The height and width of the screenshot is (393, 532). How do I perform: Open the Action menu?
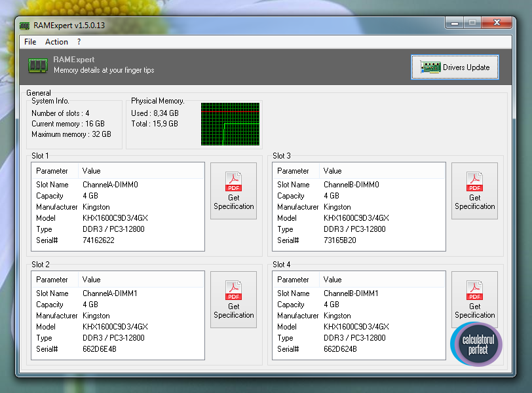56,42
